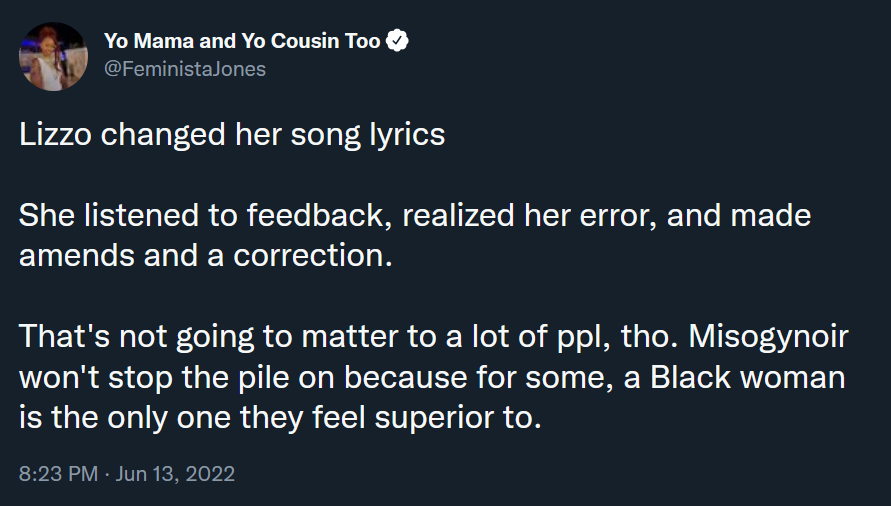Select the word 'Misogynoir' in the tweet
The width and height of the screenshot is (891, 506).
[x=768, y=337]
